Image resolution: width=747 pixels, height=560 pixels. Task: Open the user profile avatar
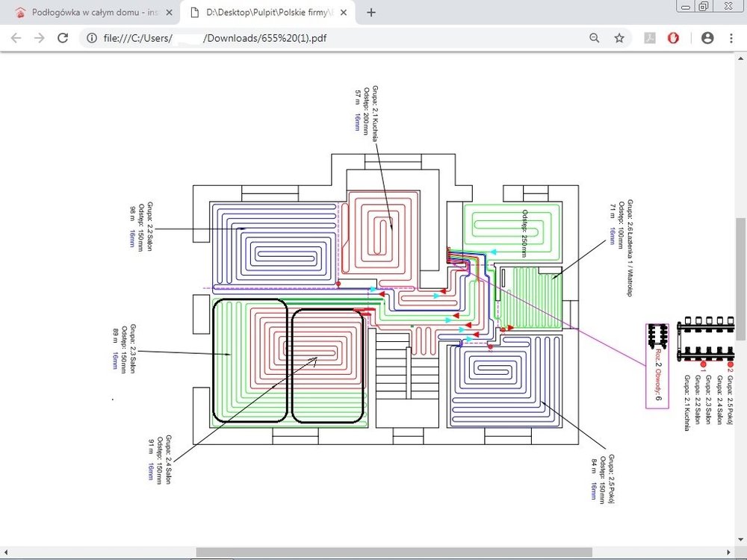[707, 38]
